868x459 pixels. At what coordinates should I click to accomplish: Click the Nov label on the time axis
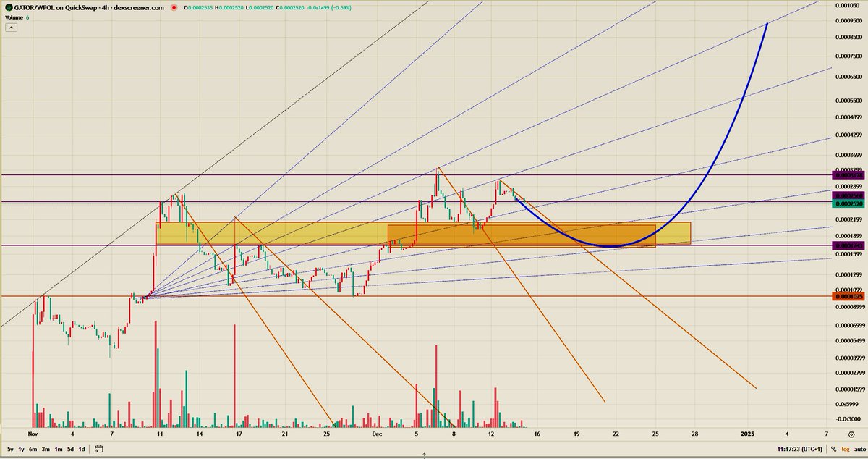click(32, 433)
